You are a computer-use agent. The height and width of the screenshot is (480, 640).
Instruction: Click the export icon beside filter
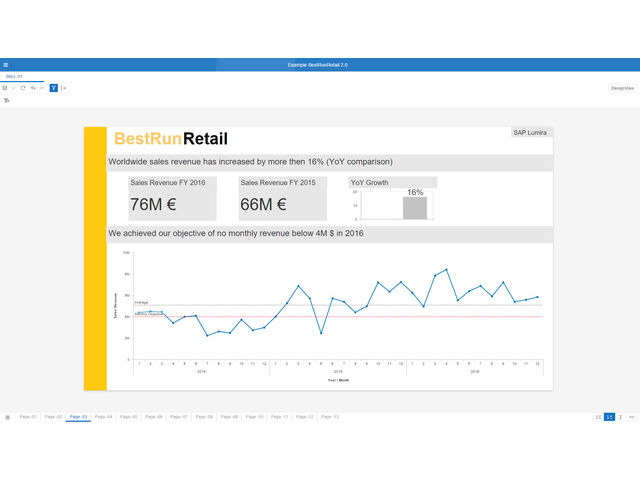pos(64,88)
